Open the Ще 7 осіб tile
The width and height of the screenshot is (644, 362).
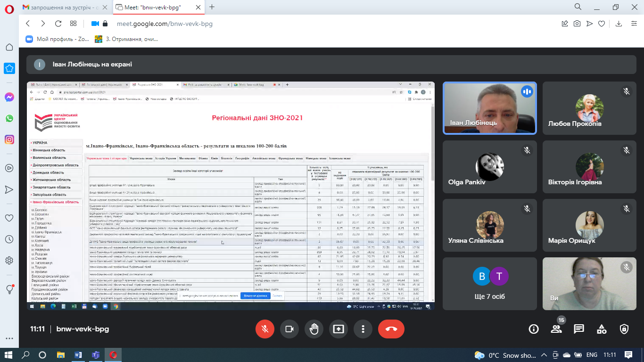(489, 283)
